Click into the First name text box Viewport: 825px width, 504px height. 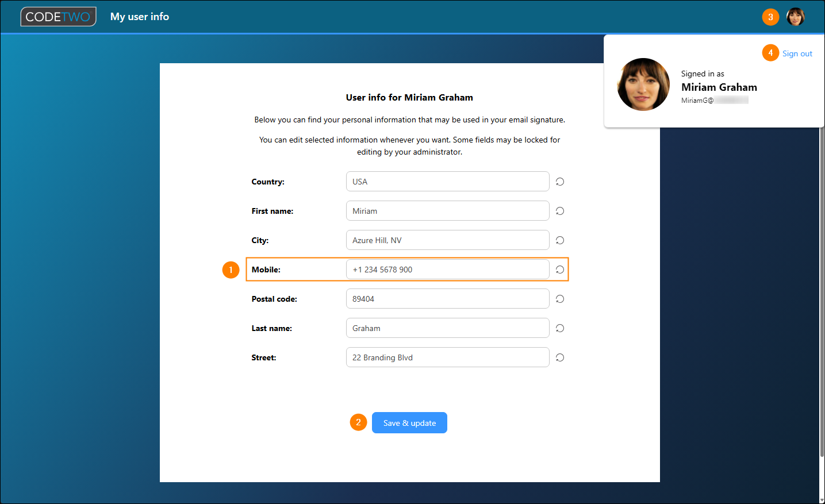(447, 211)
